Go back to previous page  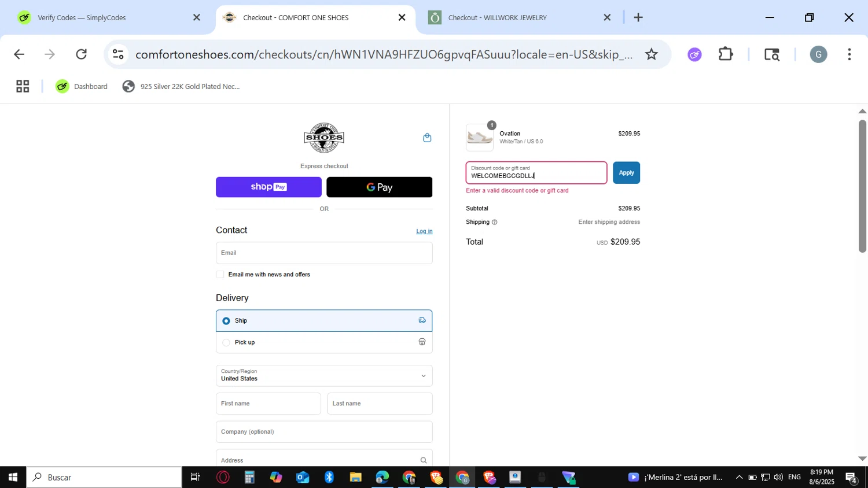[x=19, y=54]
